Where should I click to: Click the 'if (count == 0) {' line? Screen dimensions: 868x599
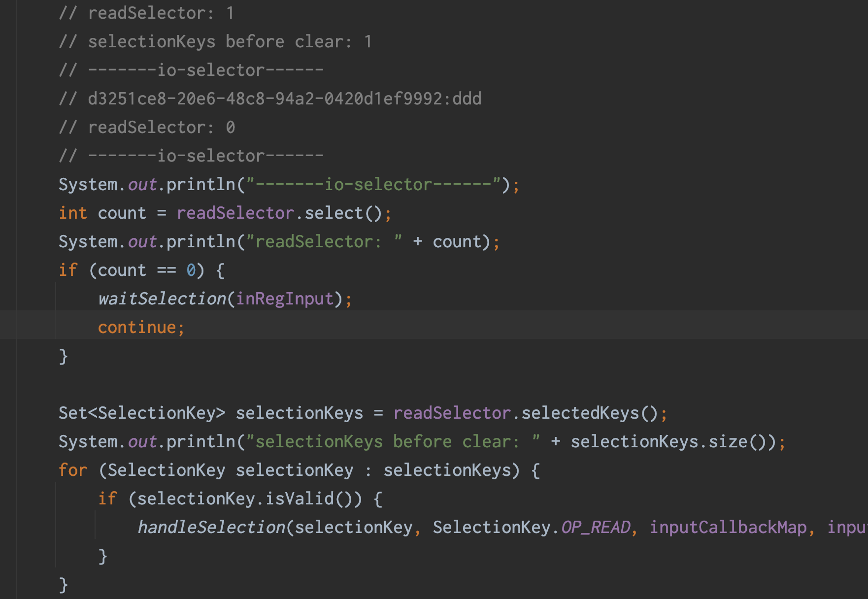tap(142, 270)
